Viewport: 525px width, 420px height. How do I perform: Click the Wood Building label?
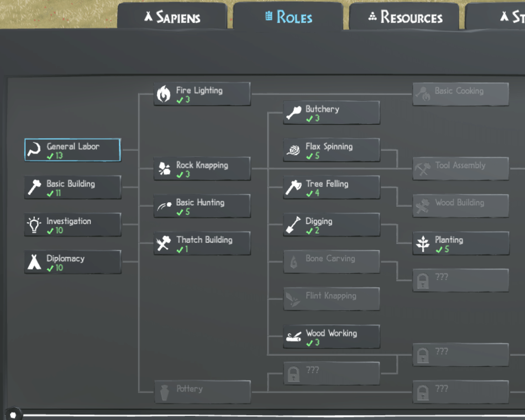pyautogui.click(x=459, y=202)
